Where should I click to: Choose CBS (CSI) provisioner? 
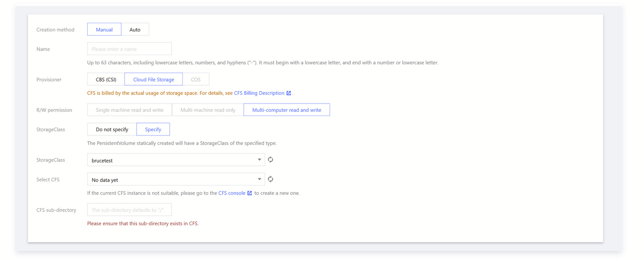tap(106, 79)
